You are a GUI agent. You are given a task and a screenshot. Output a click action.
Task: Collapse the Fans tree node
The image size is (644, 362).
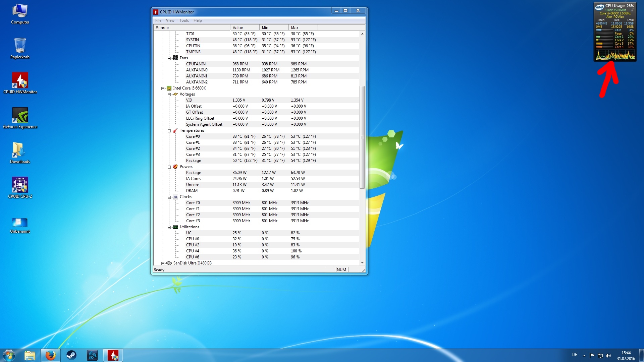tap(169, 58)
